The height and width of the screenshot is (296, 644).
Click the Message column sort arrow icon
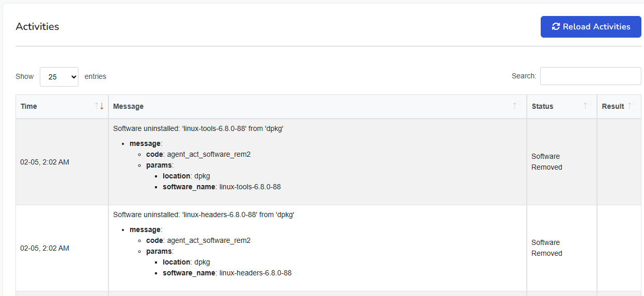coord(515,106)
